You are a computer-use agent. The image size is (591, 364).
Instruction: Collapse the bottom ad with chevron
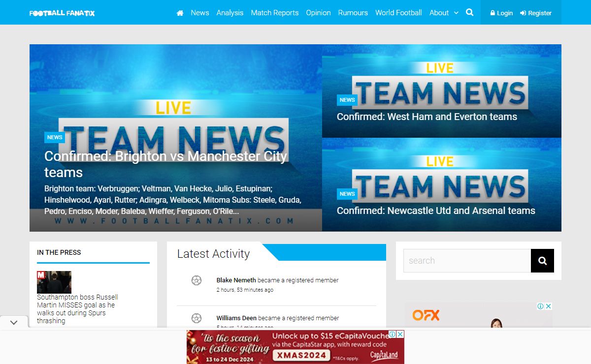click(x=14, y=323)
